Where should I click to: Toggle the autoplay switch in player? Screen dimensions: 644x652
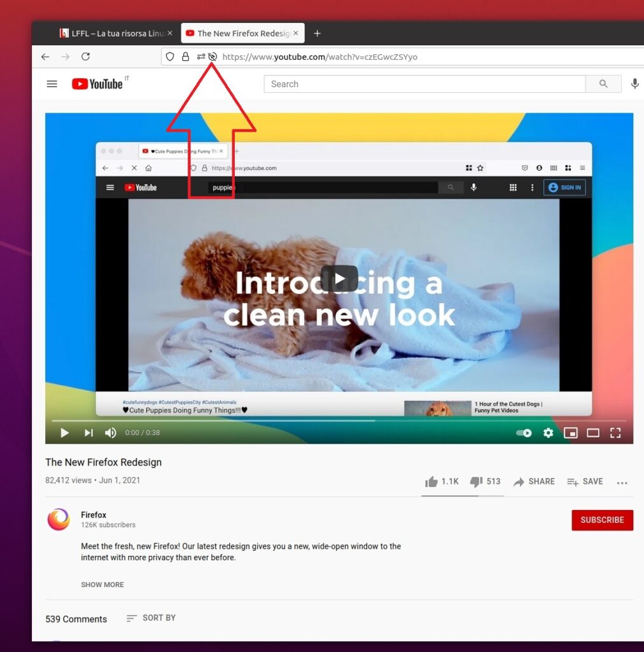pos(524,433)
